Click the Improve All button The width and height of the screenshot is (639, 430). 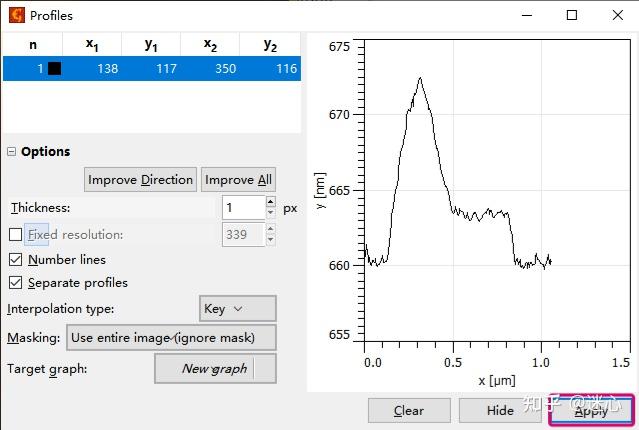[238, 180]
